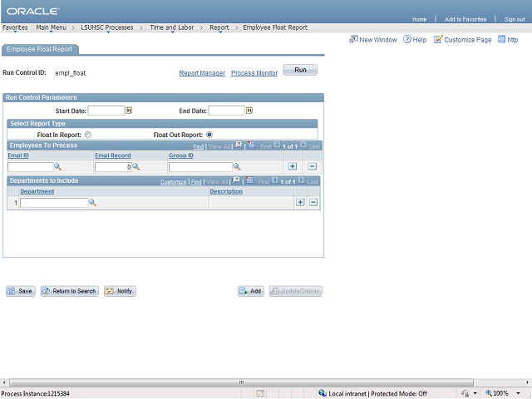Open the Report Manager link

[x=202, y=73]
